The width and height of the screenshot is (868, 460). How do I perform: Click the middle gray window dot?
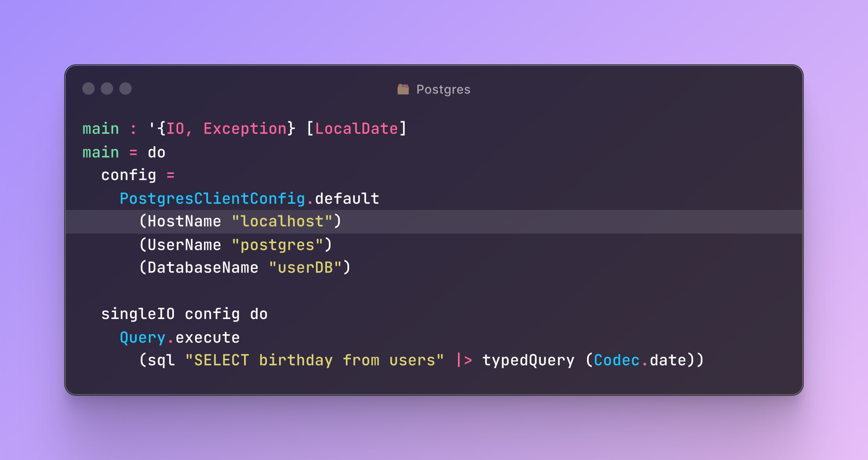tap(107, 89)
